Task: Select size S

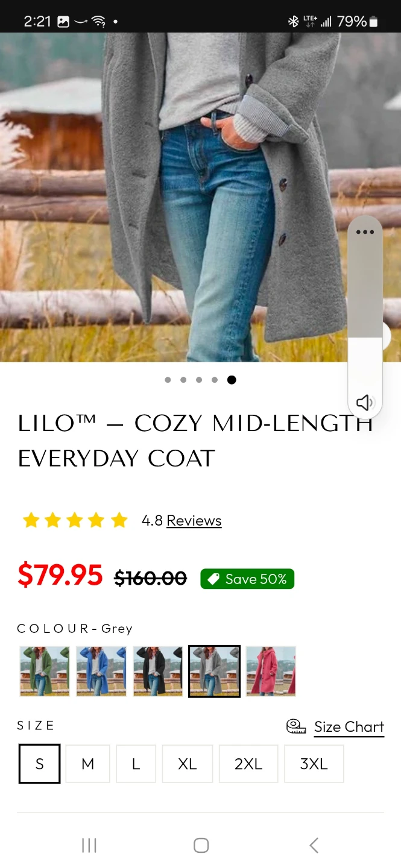Action: tap(39, 764)
